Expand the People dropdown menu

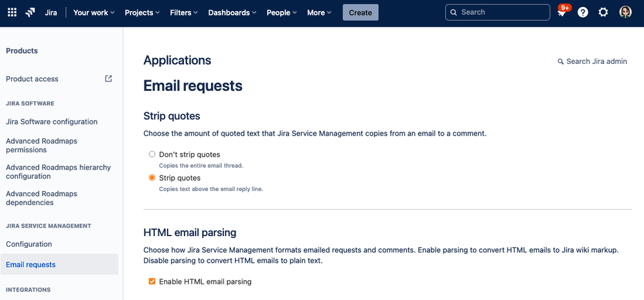point(281,12)
